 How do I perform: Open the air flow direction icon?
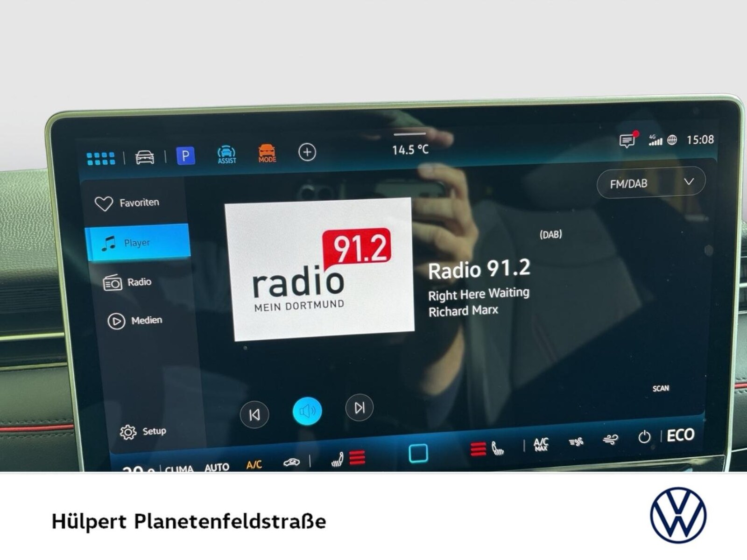610,439
